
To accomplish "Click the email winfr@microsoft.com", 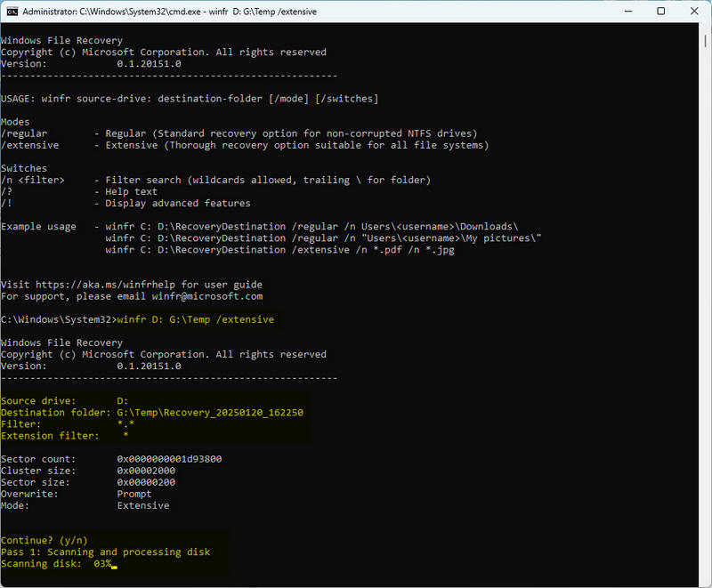I will [207, 296].
